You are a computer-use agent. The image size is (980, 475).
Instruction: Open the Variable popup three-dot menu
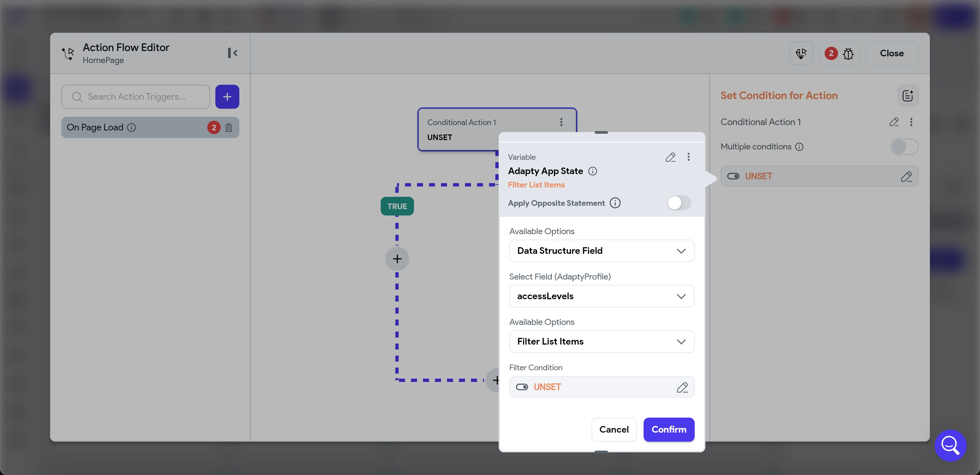pyautogui.click(x=688, y=157)
